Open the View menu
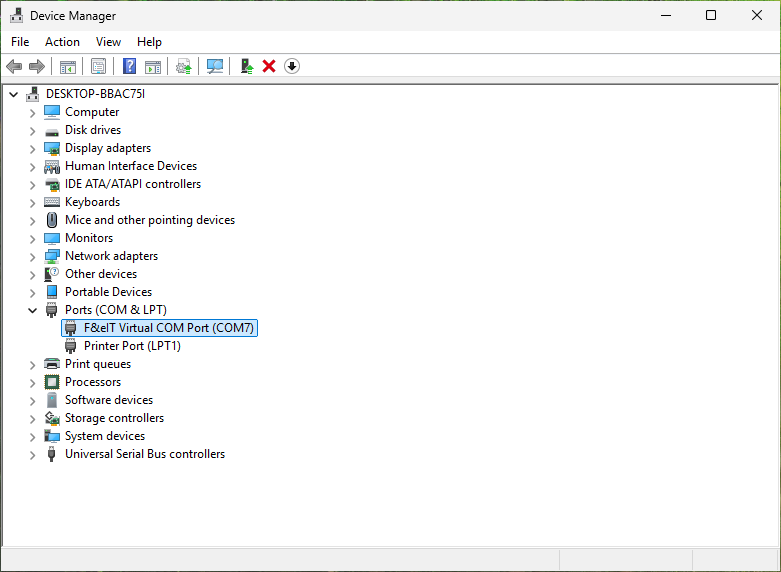The image size is (781, 572). point(108,42)
